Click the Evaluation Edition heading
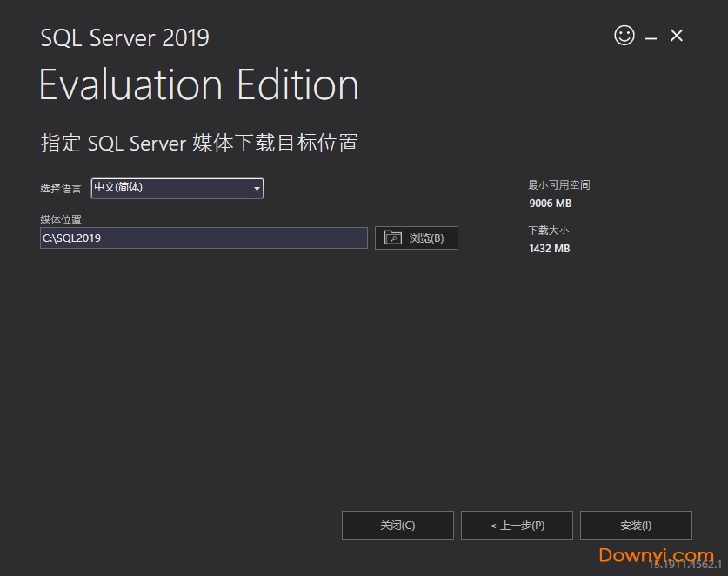728x576 pixels. tap(199, 85)
